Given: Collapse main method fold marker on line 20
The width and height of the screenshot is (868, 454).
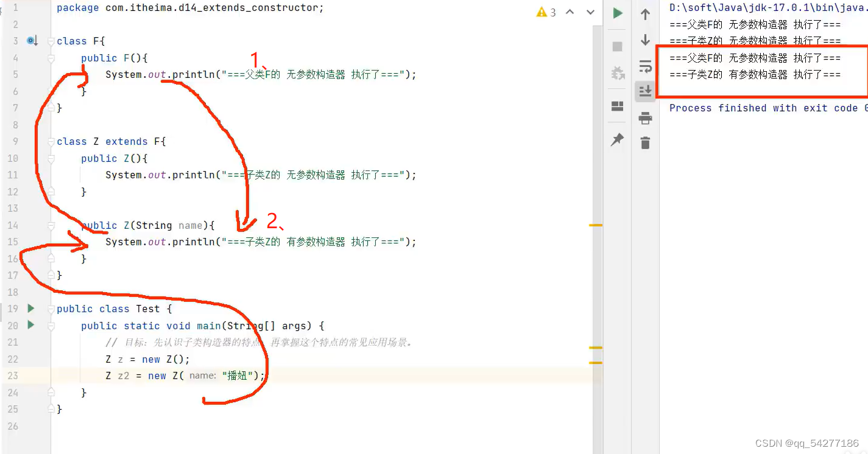Looking at the screenshot, I should [51, 326].
